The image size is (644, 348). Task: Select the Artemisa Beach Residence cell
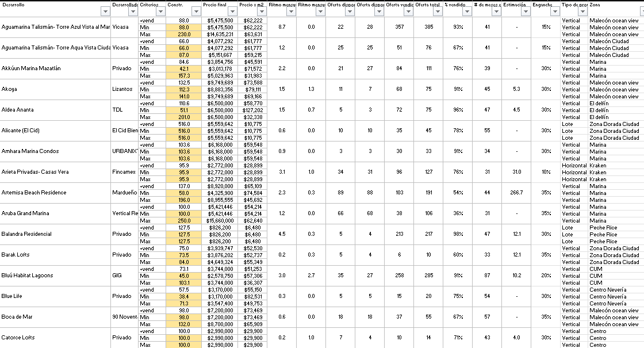pyautogui.click(x=34, y=193)
